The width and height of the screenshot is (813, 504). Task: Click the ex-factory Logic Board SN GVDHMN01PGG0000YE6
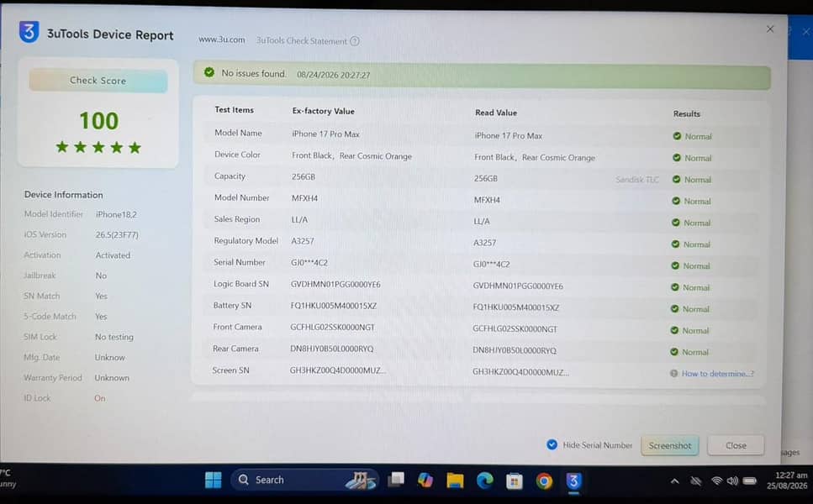pos(335,285)
